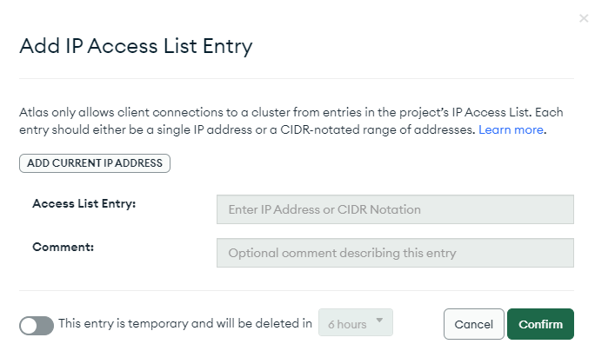Click the "6 hours" text in selector

coord(347,325)
